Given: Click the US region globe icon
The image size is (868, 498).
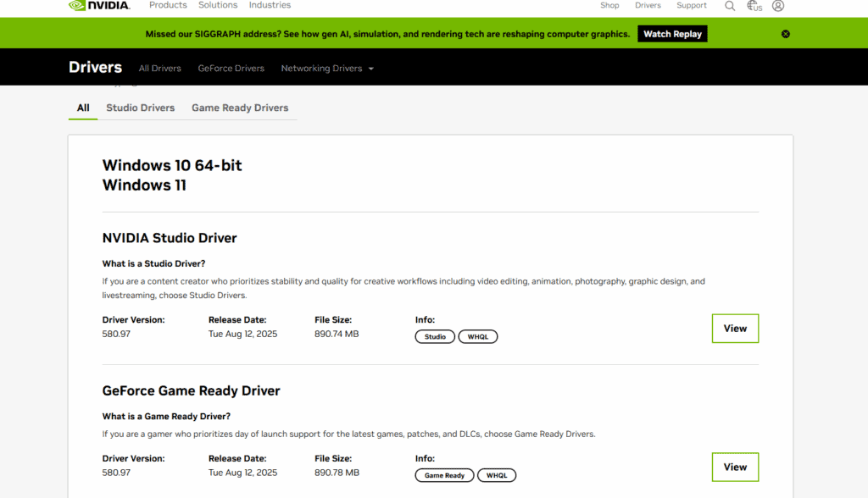Looking at the screenshot, I should coord(754,6).
